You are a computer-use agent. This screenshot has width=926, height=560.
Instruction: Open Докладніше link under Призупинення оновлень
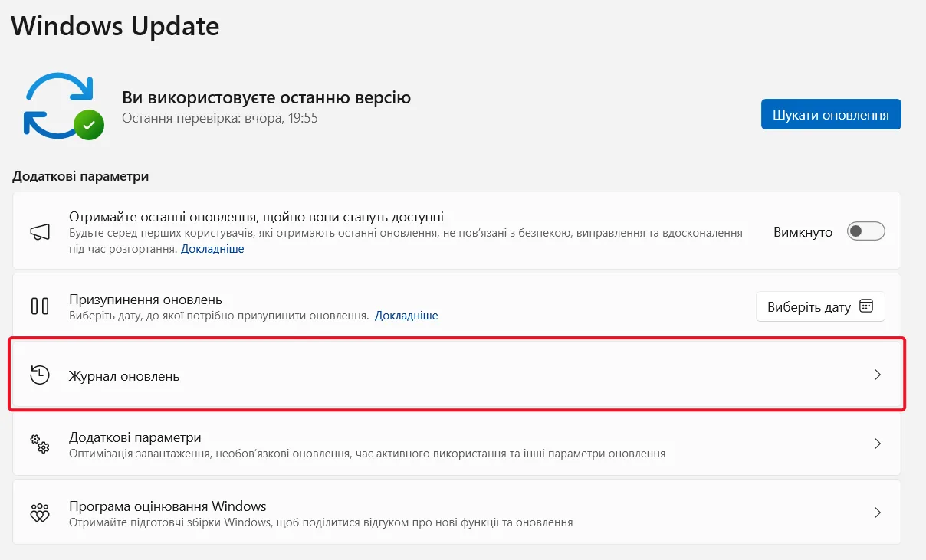[x=406, y=316]
